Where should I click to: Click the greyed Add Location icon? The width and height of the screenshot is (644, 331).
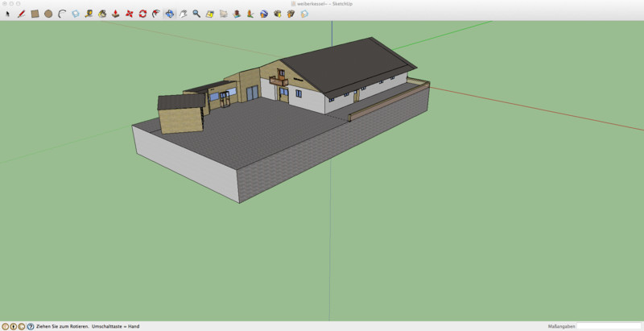pyautogui.click(x=224, y=14)
